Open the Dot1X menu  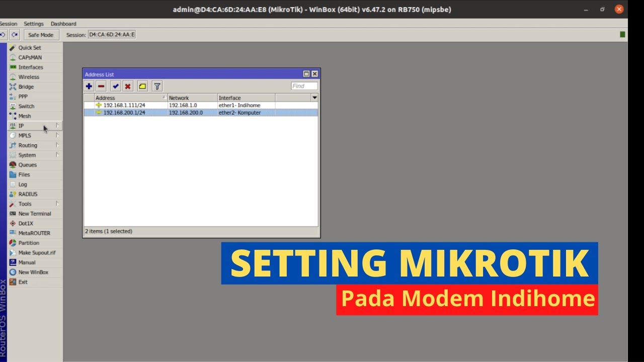coord(35,224)
